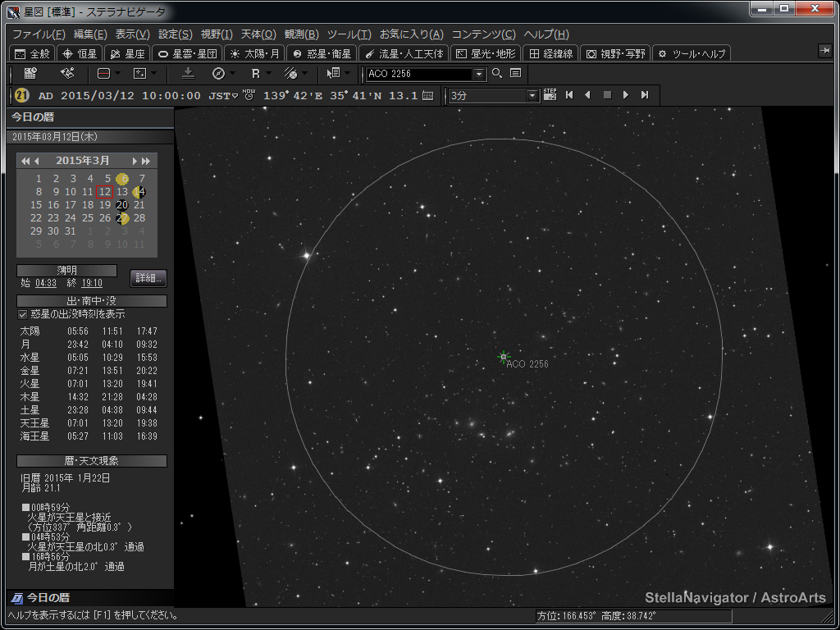This screenshot has width=840, height=630.
Task: Click the compass icon in the toolbar
Action: pos(218,74)
